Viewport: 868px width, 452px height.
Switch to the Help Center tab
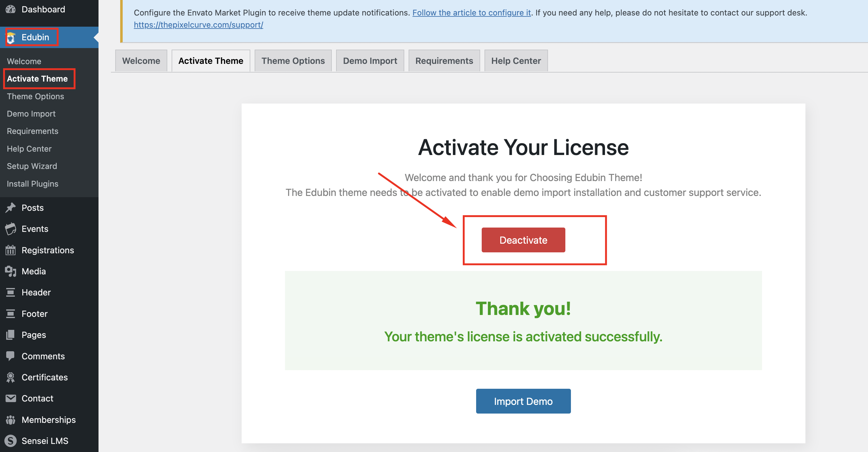coord(516,61)
